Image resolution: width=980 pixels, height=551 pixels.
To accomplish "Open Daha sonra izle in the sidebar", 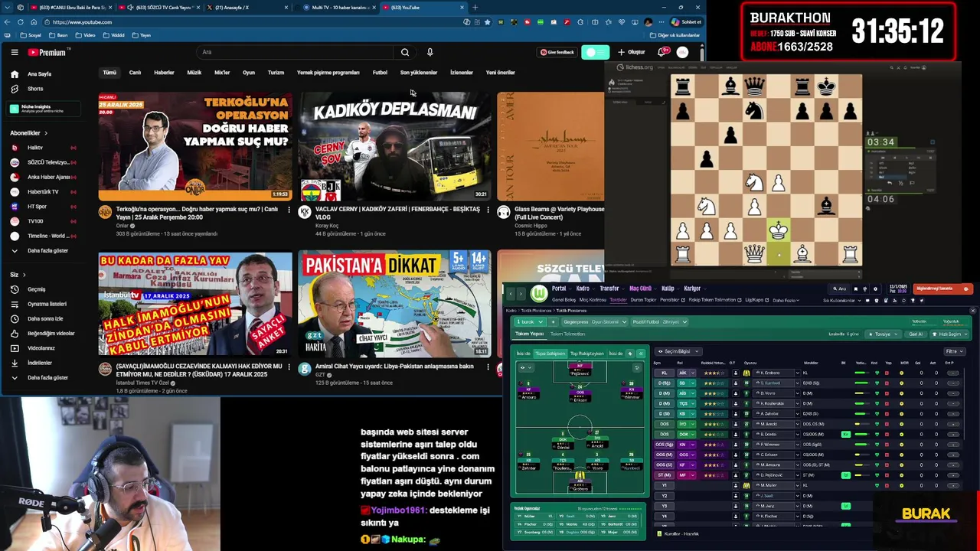I will coord(45,318).
